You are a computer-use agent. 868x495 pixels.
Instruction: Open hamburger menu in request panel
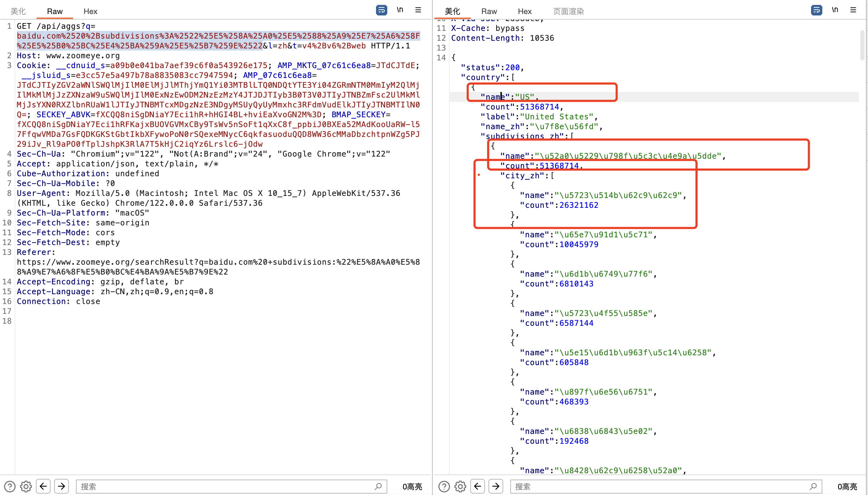[x=418, y=10]
